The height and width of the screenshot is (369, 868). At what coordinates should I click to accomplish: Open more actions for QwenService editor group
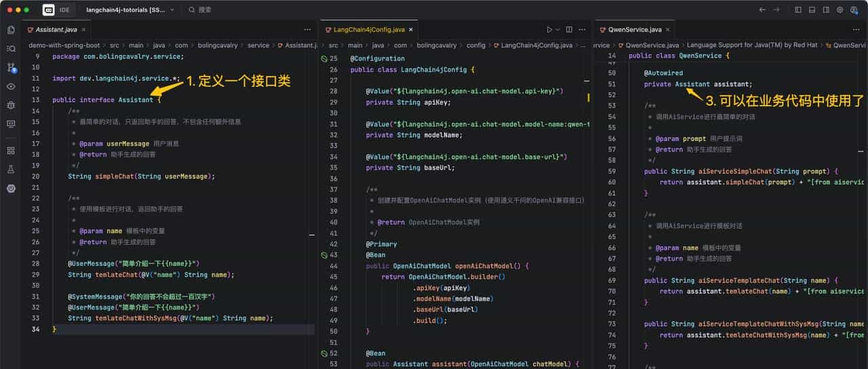(x=858, y=30)
